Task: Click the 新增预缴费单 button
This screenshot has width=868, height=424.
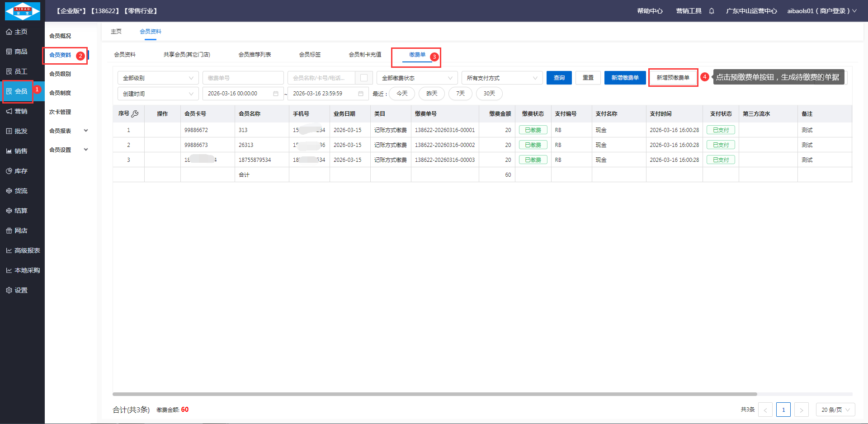Action: [673, 78]
